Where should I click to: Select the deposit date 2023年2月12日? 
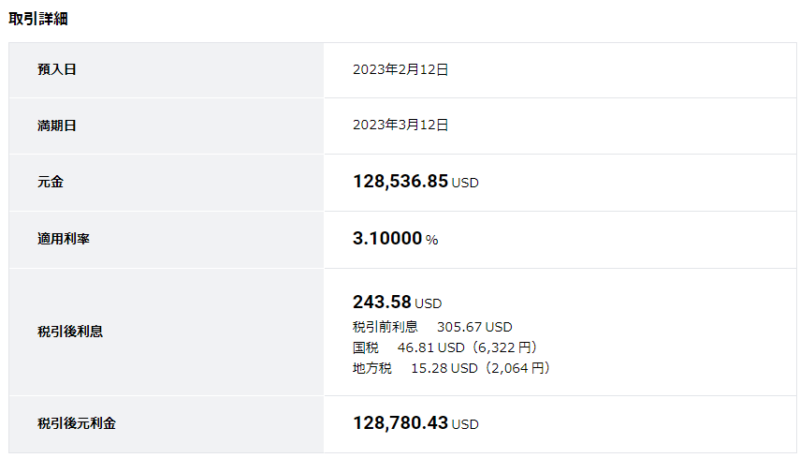[400, 70]
